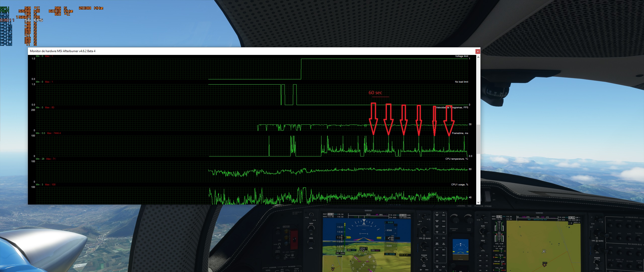Click the RANGE joystick knob right of the PFD

pos(424,259)
